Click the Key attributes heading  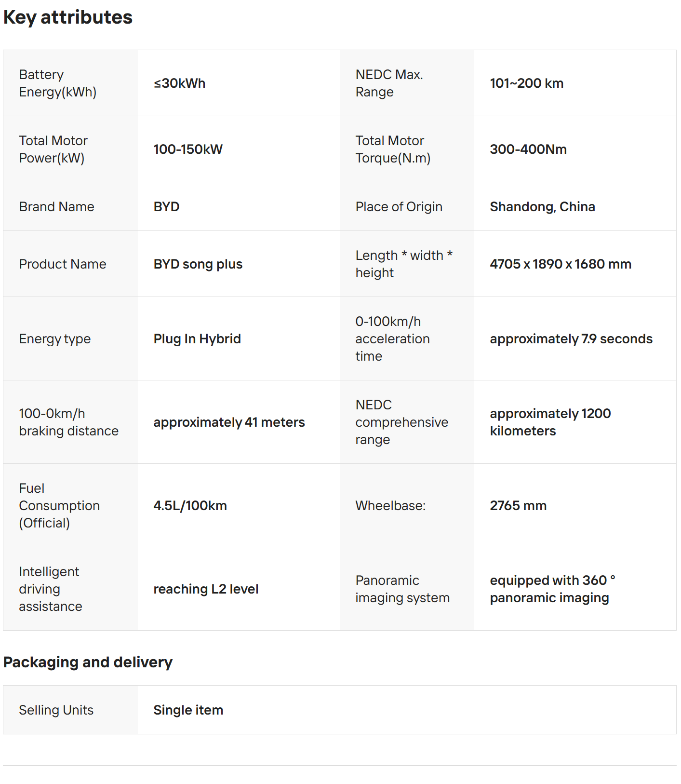[68, 17]
